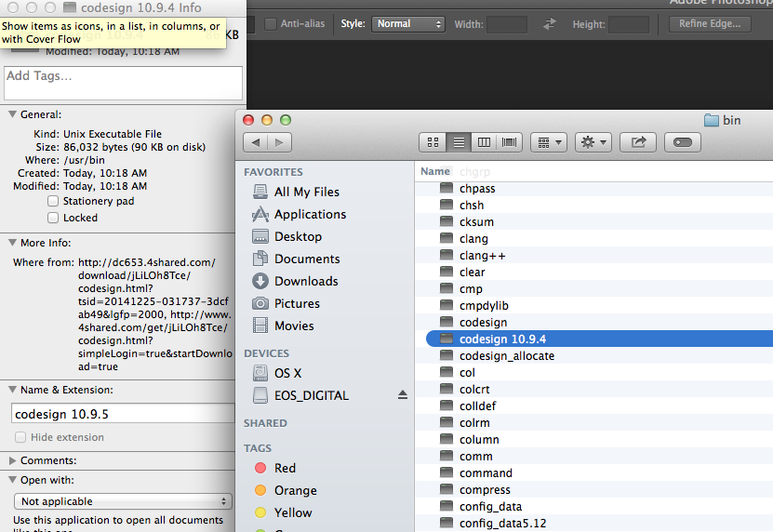Click the Photoshop Width input field
This screenshot has width=773, height=532.
tap(507, 24)
